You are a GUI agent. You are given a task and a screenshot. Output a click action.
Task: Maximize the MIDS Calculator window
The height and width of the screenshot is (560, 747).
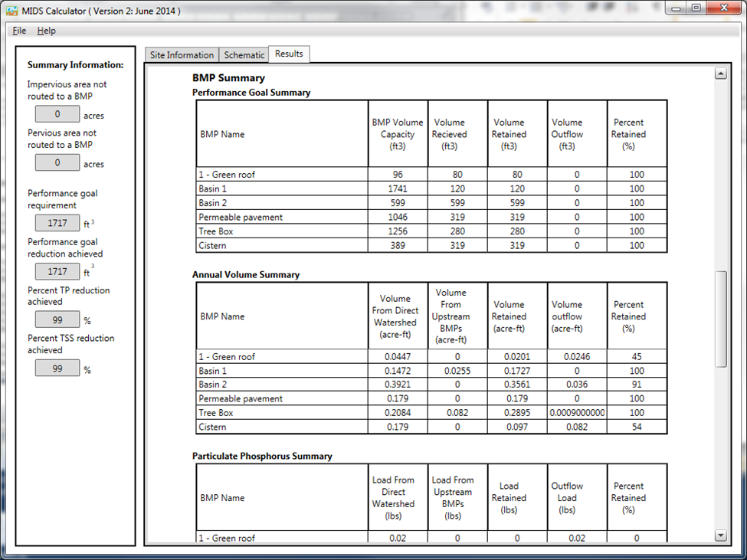696,8
